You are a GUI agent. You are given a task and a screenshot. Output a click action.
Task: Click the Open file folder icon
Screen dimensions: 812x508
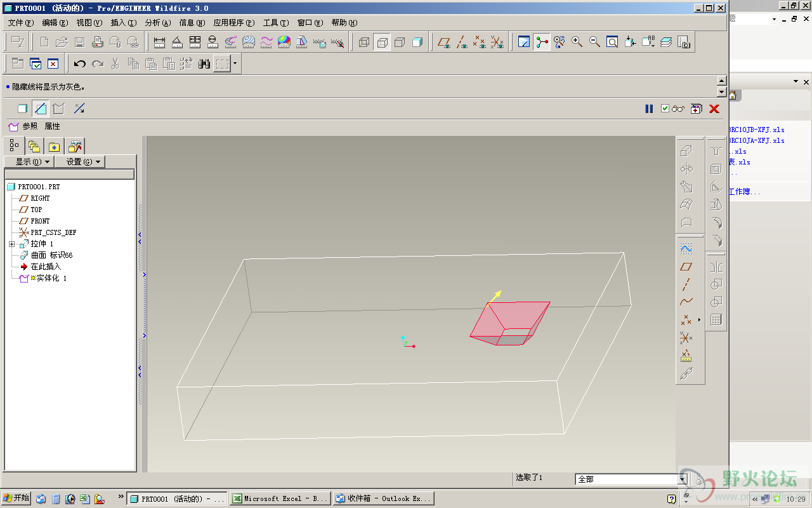pos(62,42)
